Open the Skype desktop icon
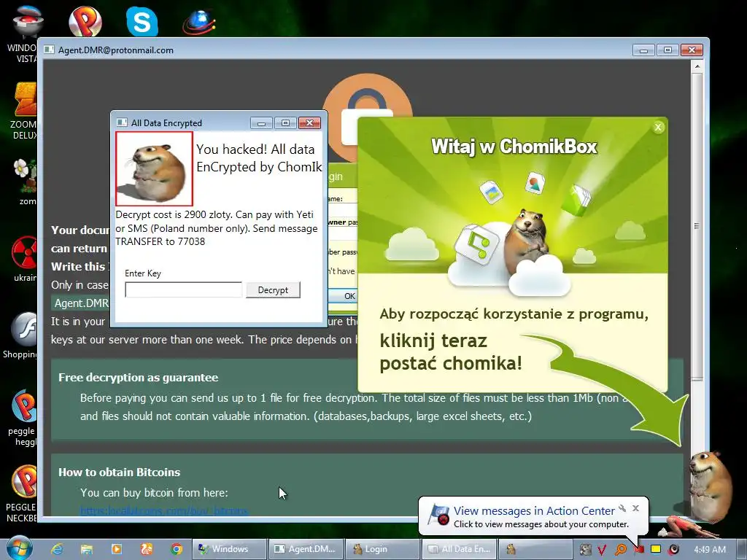The image size is (747, 560). tap(142, 21)
